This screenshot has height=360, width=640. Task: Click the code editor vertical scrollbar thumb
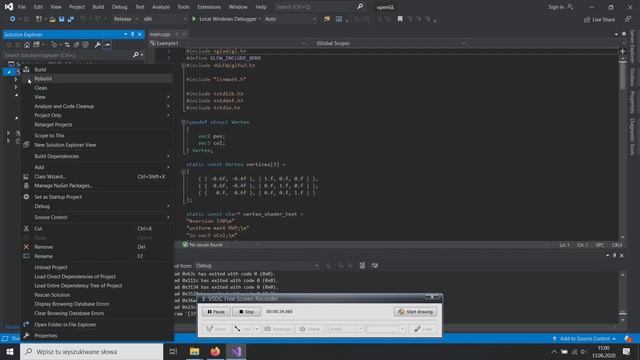tap(622, 76)
